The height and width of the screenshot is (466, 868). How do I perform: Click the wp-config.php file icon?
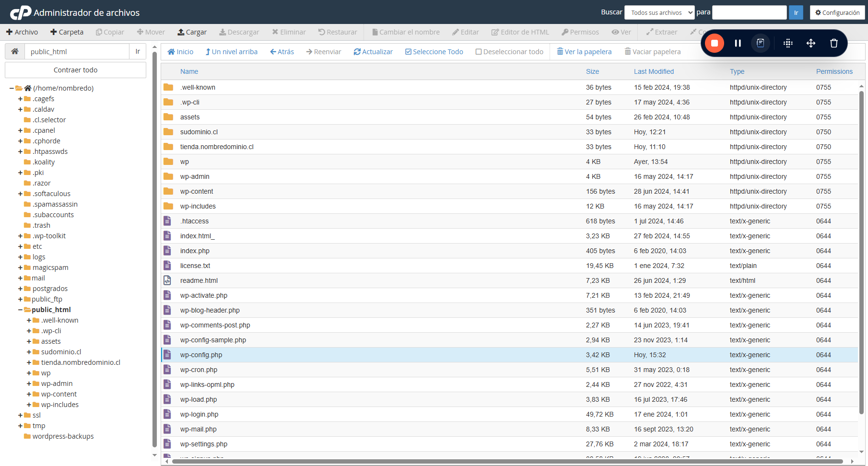pyautogui.click(x=167, y=355)
